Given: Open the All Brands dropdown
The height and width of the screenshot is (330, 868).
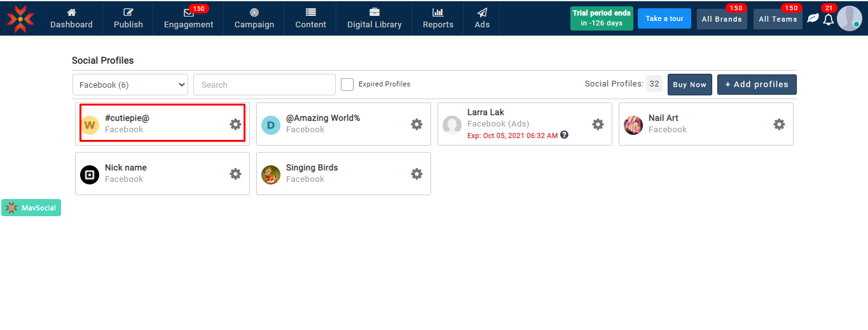Looking at the screenshot, I should coord(722,19).
